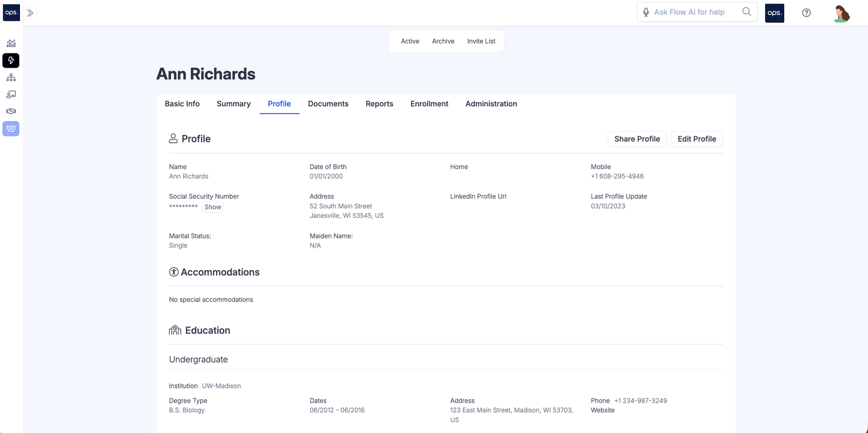868x433 pixels.
Task: Show the hidden Social Security Number
Action: [213, 207]
